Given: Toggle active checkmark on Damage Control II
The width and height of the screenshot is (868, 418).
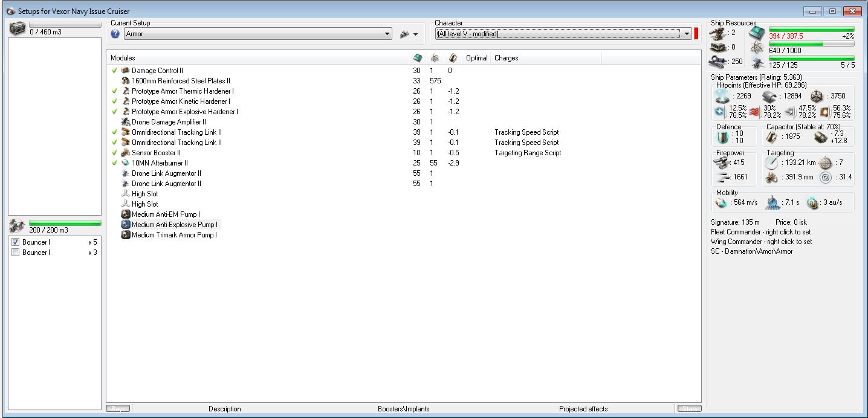Looking at the screenshot, I should click(x=114, y=71).
